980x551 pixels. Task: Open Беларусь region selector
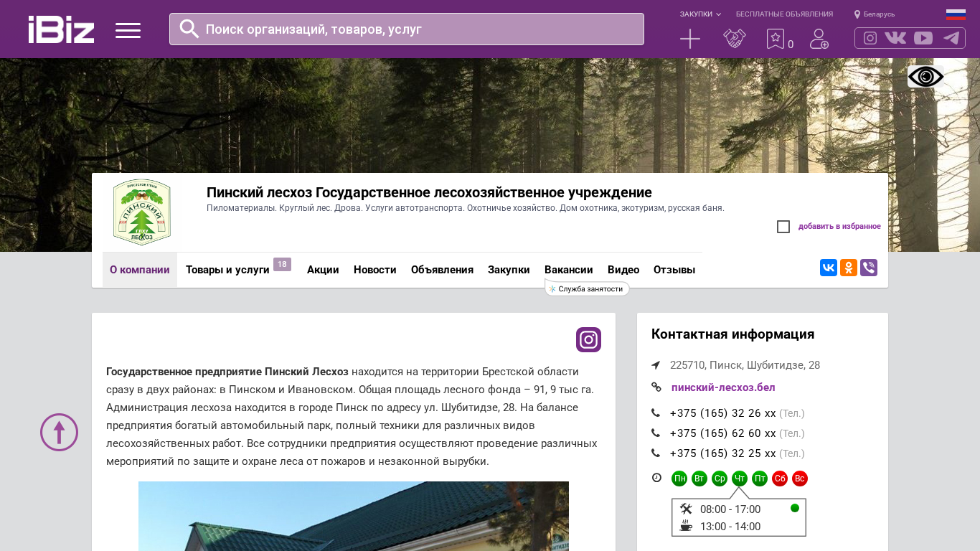tap(875, 14)
